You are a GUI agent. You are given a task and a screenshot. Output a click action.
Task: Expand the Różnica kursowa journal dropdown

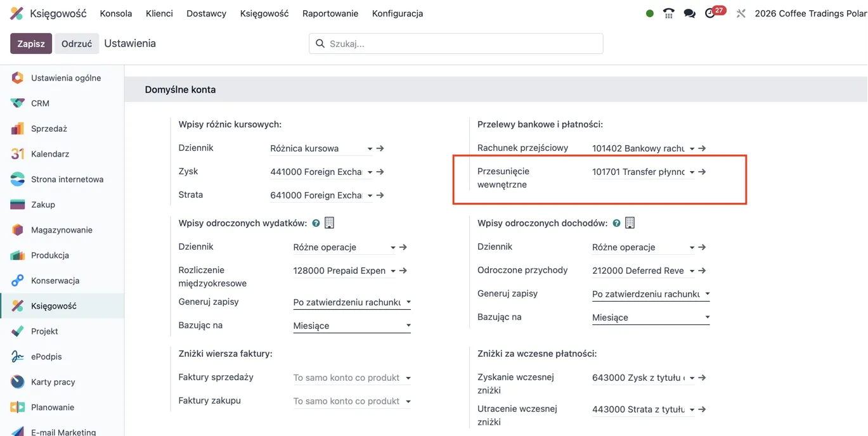(x=370, y=149)
